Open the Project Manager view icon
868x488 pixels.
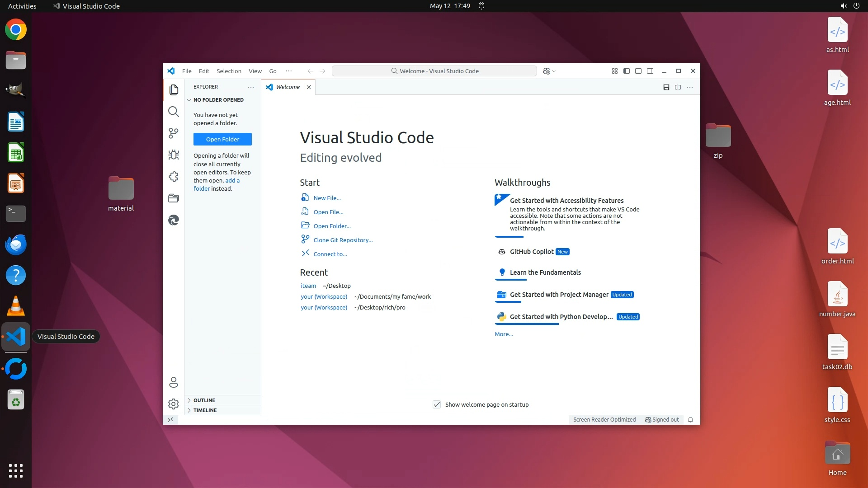[x=173, y=198]
